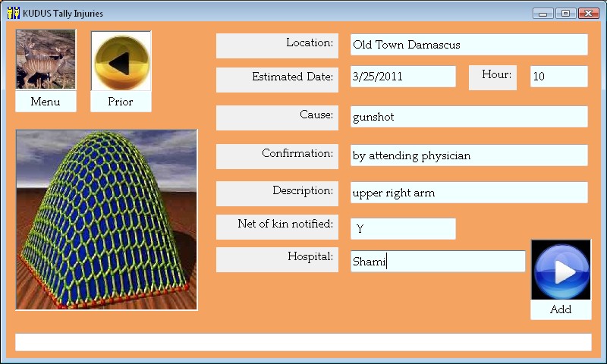Maximize the KUDUS Tally Injuries window

[565, 13]
